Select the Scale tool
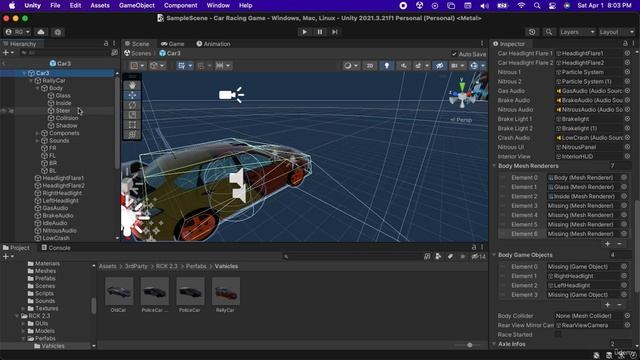Screen dimensions: 640x360 (132, 115)
